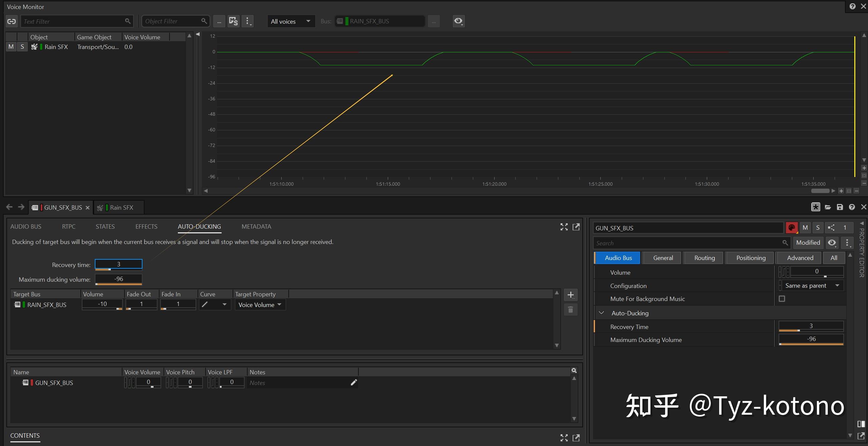Viewport: 868px width, 446px height.
Task: Click the Routing filter button
Action: coord(704,258)
